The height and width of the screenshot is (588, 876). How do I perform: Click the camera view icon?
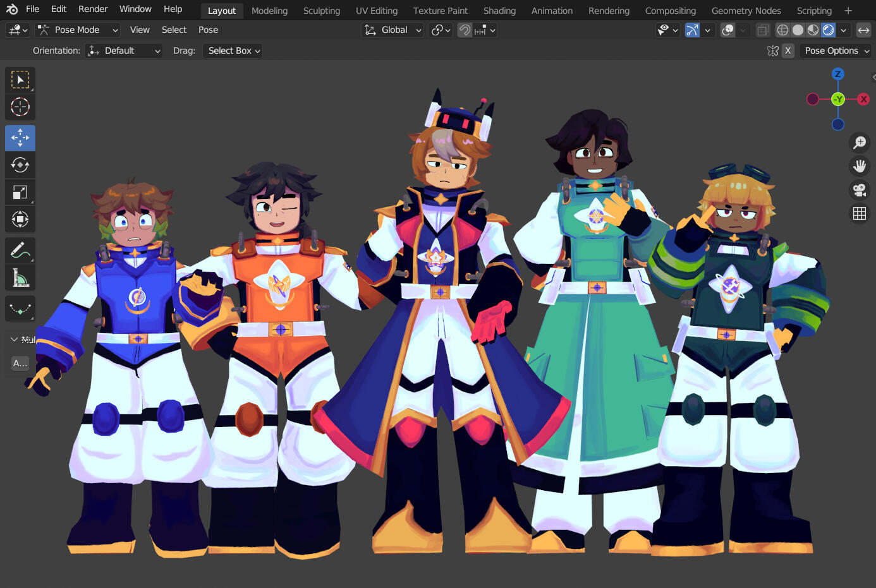pos(860,189)
